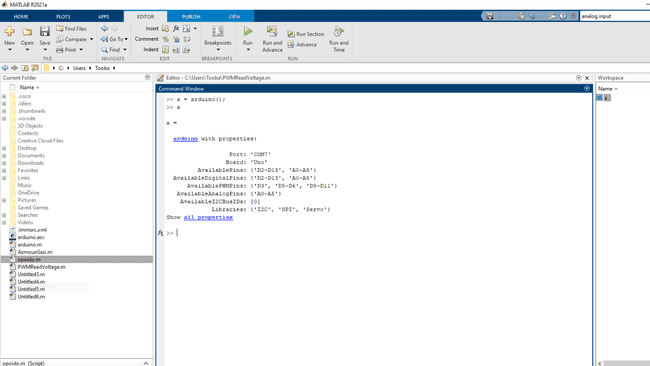Click the Open folder icon
Image resolution: width=650 pixels, height=366 pixels.
tap(27, 32)
